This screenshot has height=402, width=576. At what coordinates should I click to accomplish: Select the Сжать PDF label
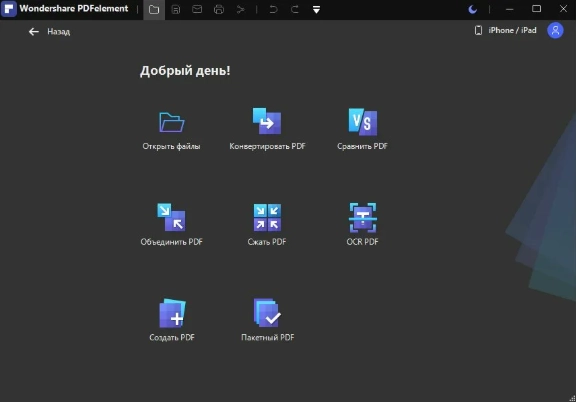point(267,242)
